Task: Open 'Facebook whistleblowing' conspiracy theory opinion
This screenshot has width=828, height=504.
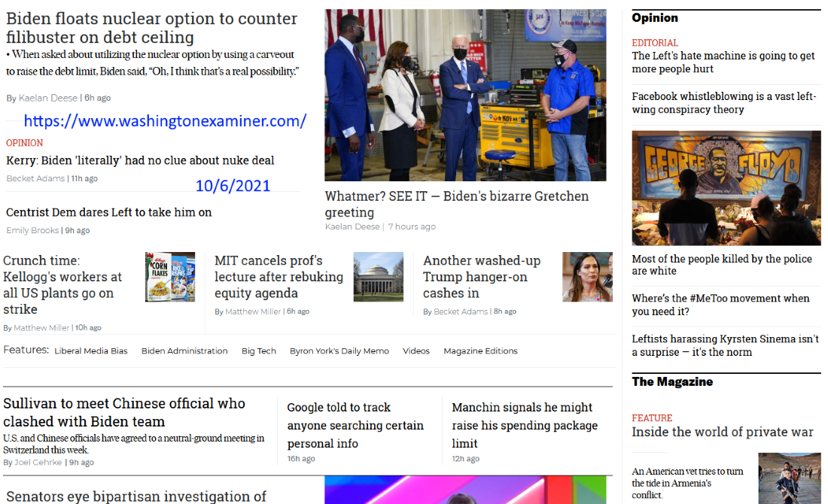Action: [723, 103]
